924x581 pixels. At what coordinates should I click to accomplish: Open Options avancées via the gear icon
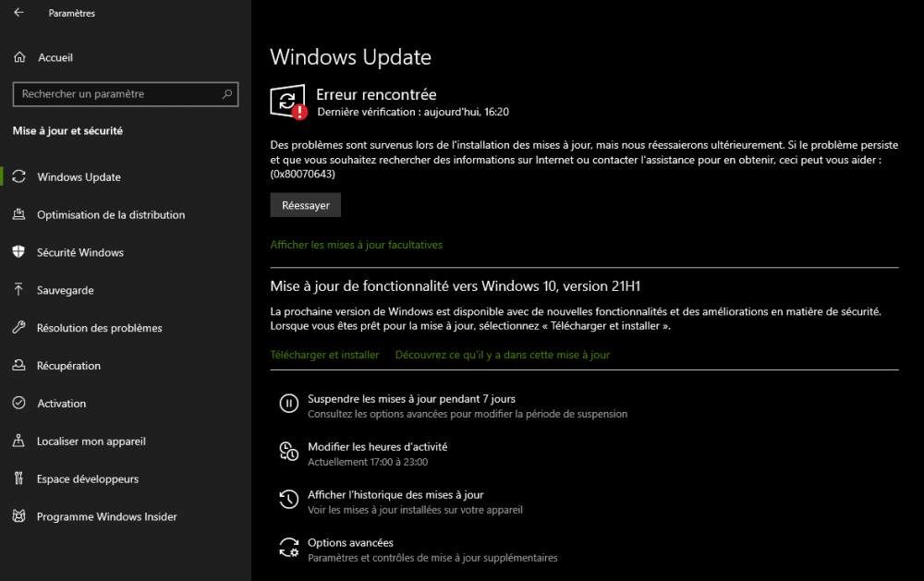pos(289,548)
